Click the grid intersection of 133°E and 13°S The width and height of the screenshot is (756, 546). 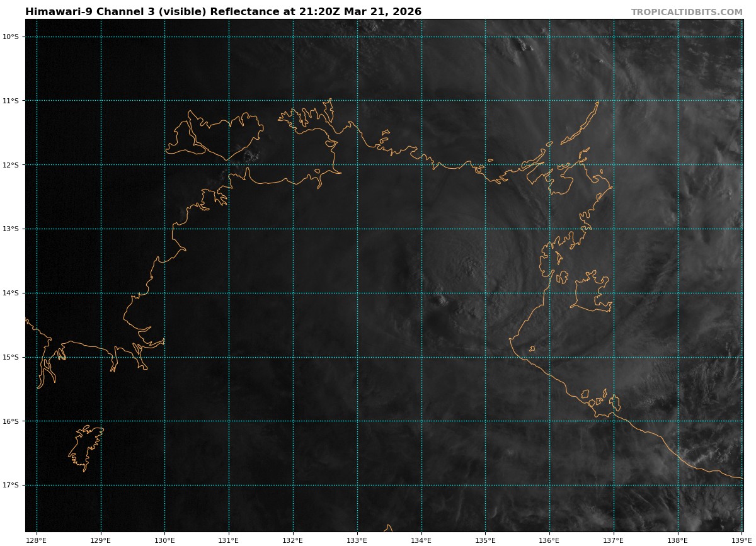tap(357, 229)
